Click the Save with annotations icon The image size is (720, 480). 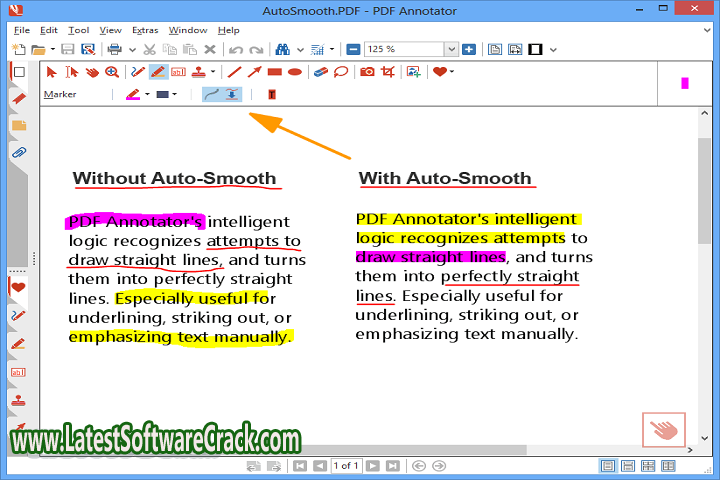click(x=88, y=49)
